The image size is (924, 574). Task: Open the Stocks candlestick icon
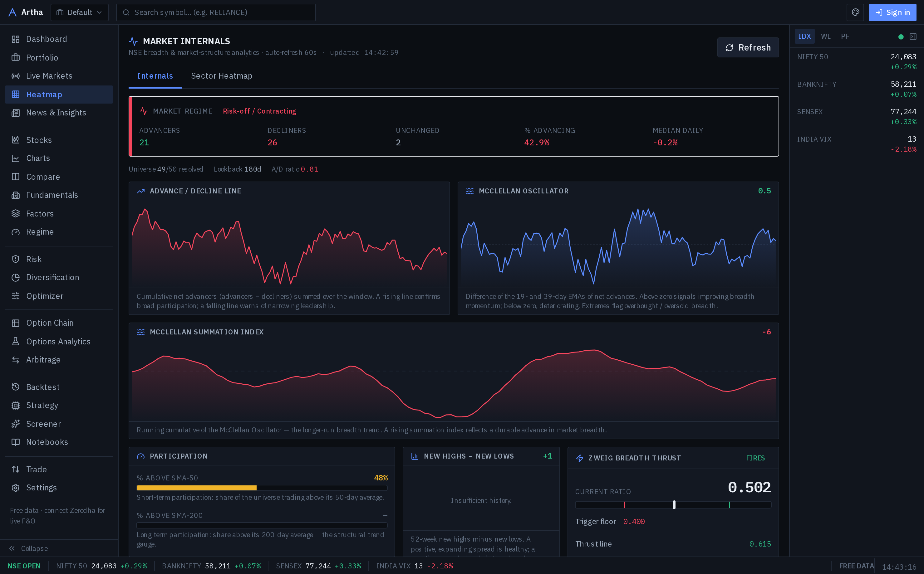16,140
